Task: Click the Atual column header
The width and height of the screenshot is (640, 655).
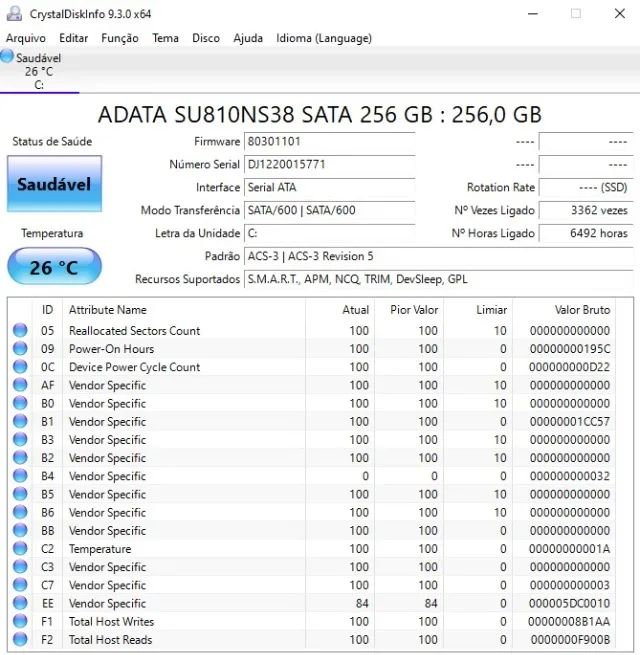Action: (x=340, y=310)
